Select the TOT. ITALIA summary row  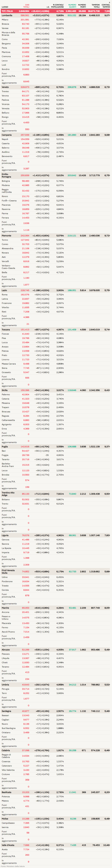(56, 11)
